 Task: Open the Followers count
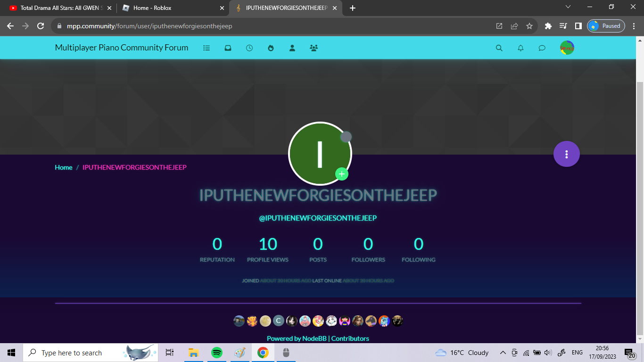pyautogui.click(x=368, y=244)
